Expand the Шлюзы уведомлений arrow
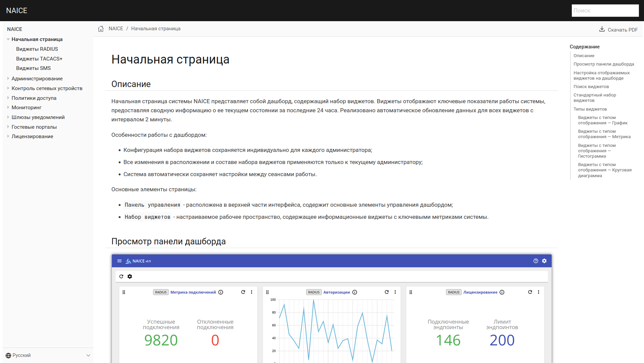Image resolution: width=644 pixels, height=363 pixels. tap(8, 117)
